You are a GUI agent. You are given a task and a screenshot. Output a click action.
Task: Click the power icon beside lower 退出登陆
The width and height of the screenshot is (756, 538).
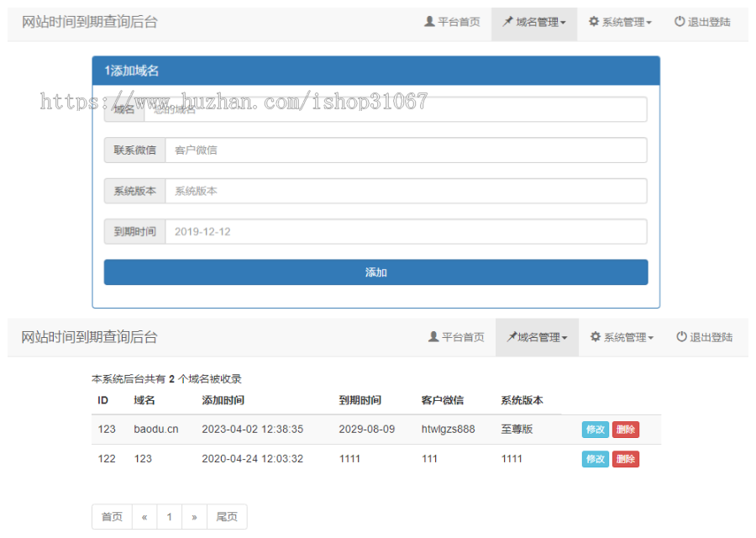(681, 337)
